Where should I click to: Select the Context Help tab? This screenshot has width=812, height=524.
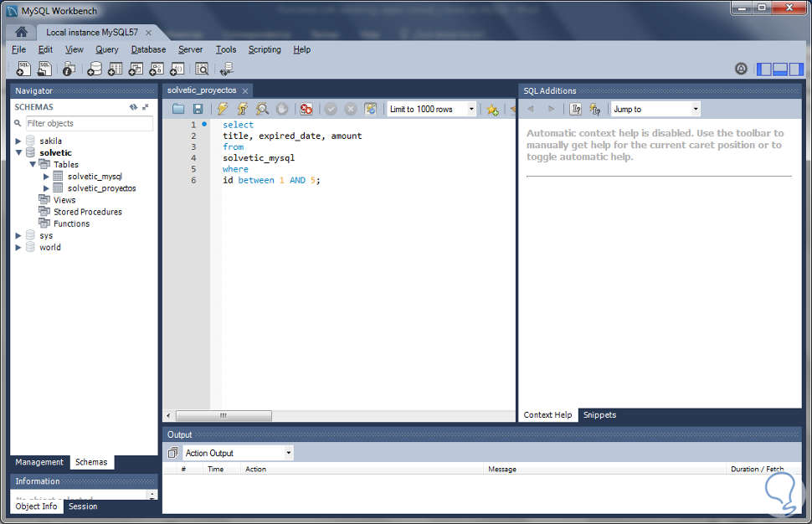click(x=547, y=414)
